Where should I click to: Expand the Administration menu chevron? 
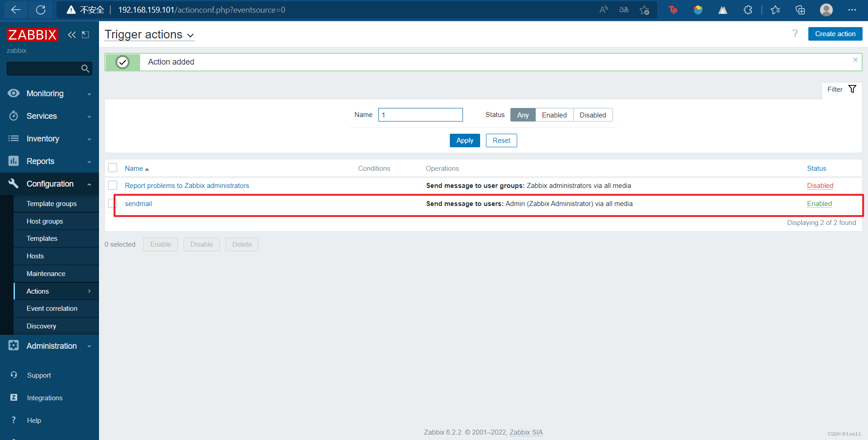[x=89, y=346]
